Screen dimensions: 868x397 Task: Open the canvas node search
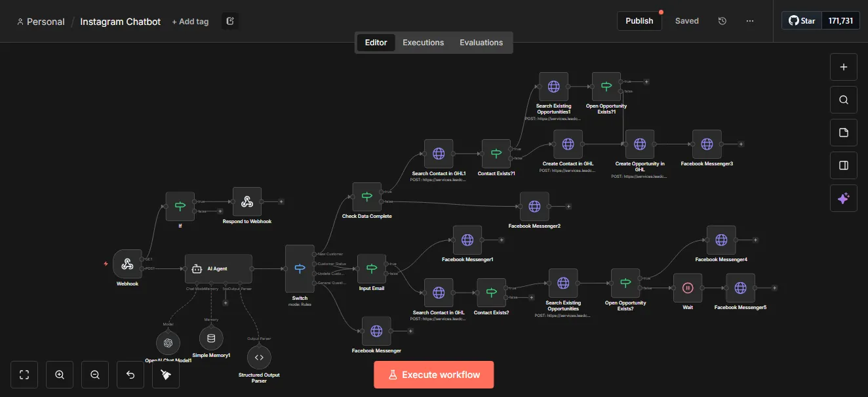tap(844, 100)
